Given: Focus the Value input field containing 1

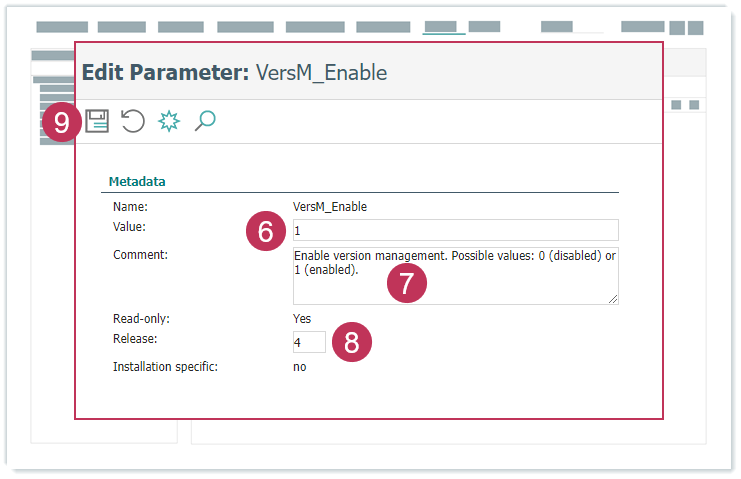Looking at the screenshot, I should (455, 230).
